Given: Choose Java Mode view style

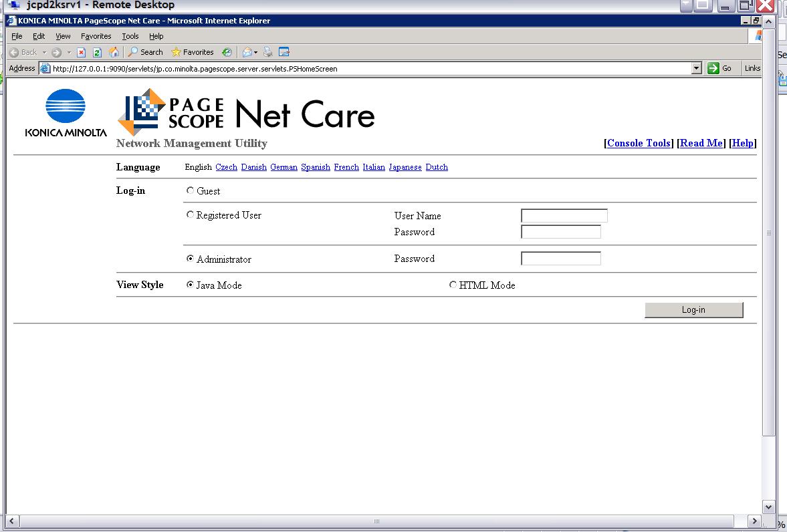Looking at the screenshot, I should click(x=190, y=285).
